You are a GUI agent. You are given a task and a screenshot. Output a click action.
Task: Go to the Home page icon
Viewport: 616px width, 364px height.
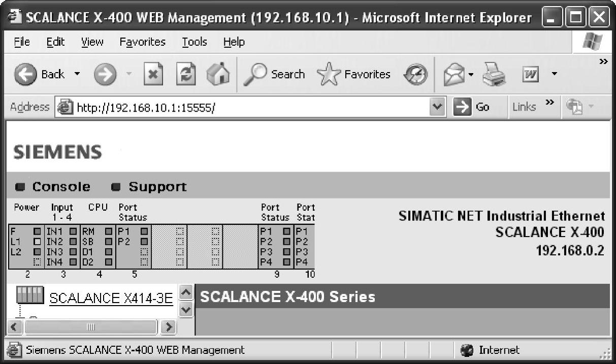[216, 75]
